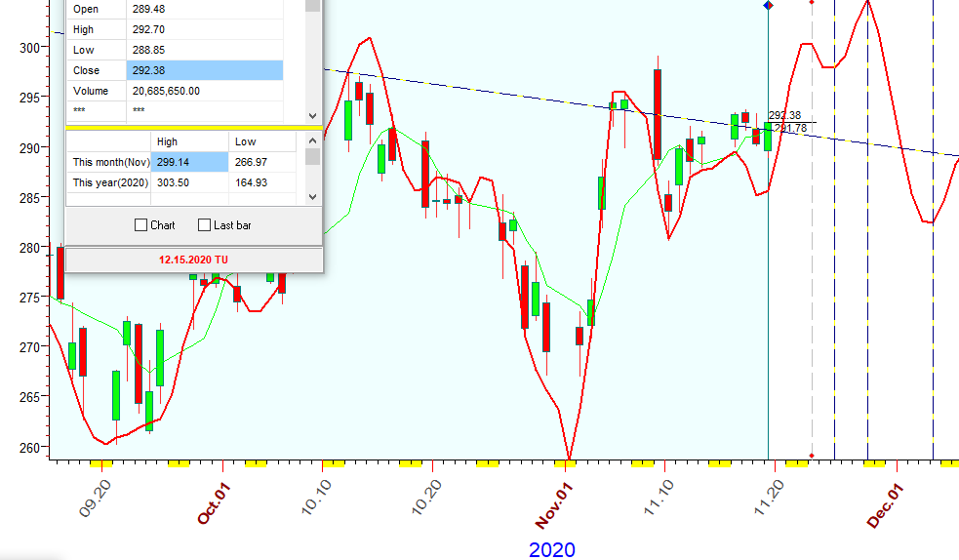Viewport: 959px width, 560px height.
Task: Click the blue diamond cursor marker atop chart
Action: (768, 6)
